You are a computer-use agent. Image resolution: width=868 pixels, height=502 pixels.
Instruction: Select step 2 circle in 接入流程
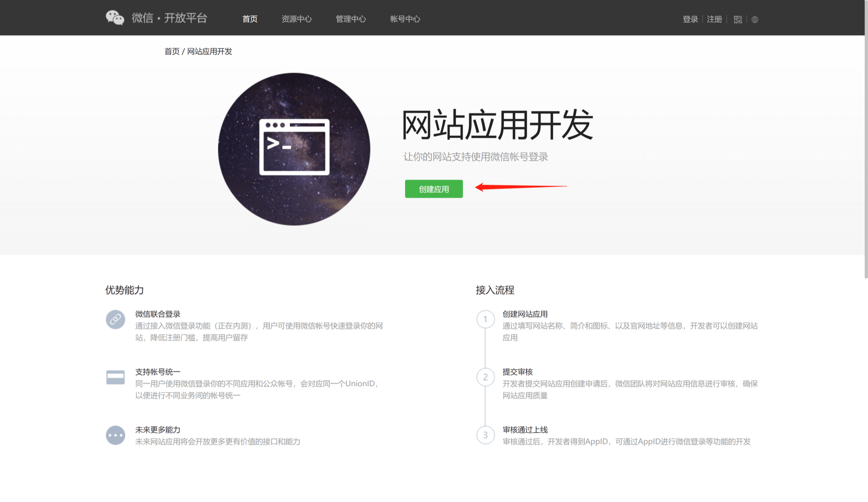[x=486, y=377]
